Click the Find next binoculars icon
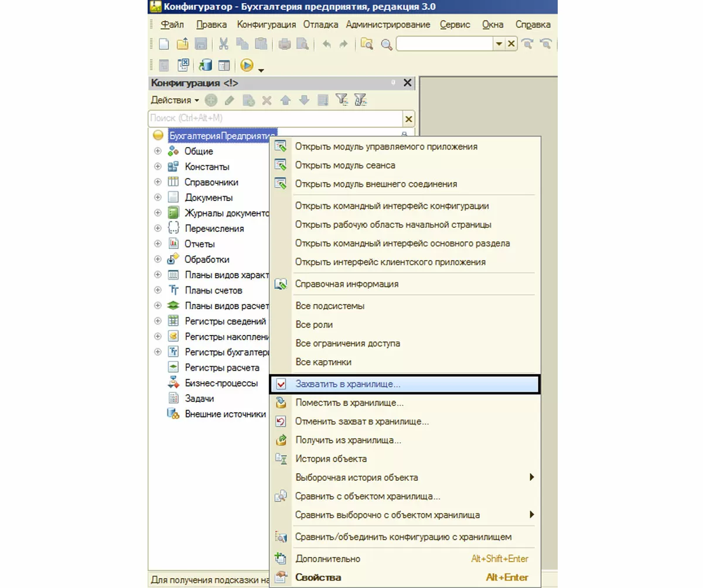 coord(528,44)
